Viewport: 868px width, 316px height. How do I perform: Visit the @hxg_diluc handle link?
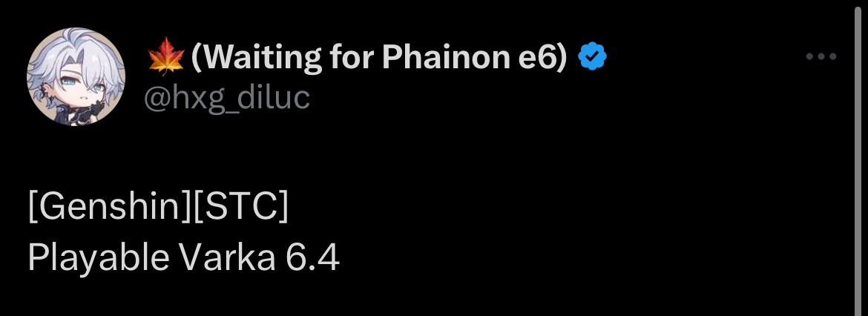(227, 99)
